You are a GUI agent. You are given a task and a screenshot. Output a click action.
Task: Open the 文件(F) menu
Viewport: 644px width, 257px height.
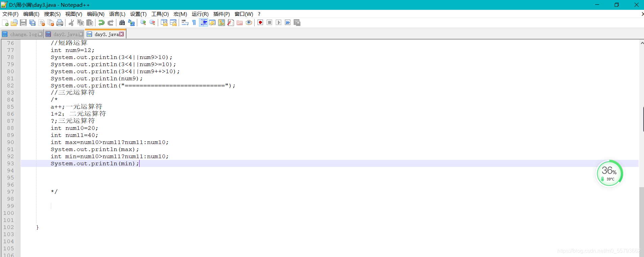(x=10, y=14)
